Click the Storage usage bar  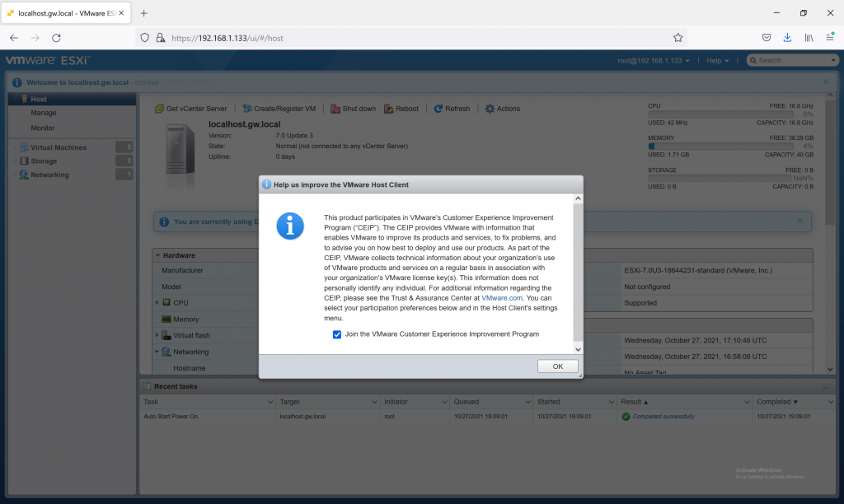tap(720, 178)
